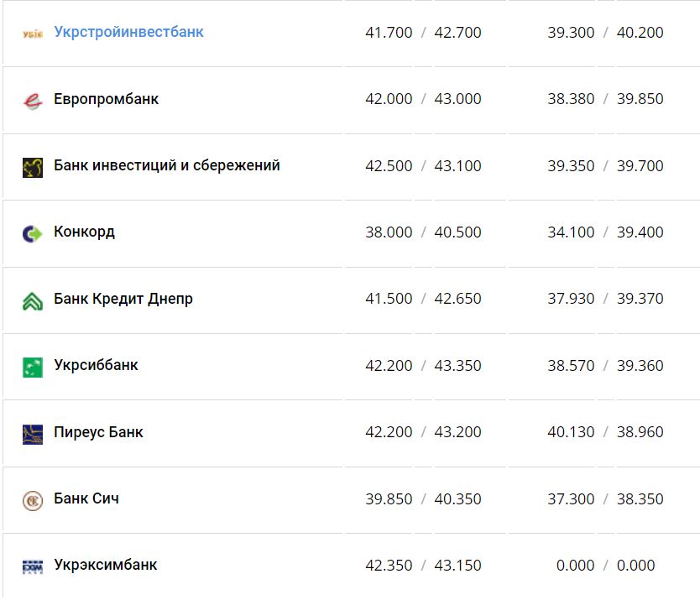Click the Банк Кредит Днепр logo
Viewport: 700px width, 600px height.
(31, 299)
